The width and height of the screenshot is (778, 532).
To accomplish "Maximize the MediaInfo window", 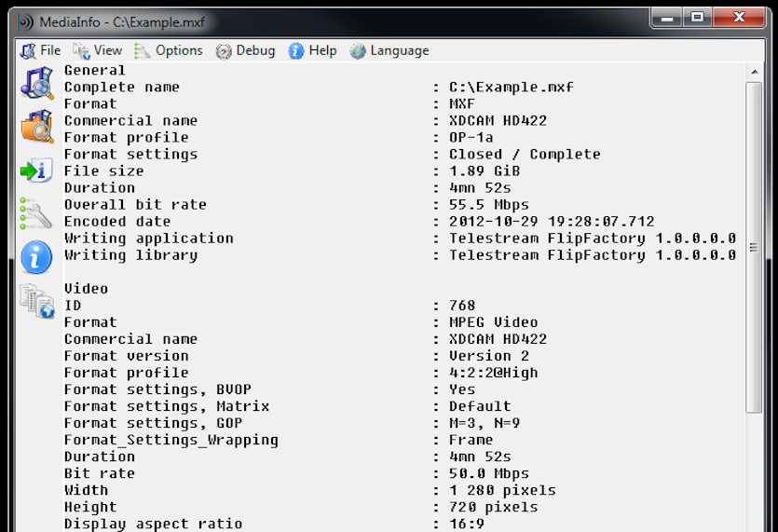I will (698, 19).
